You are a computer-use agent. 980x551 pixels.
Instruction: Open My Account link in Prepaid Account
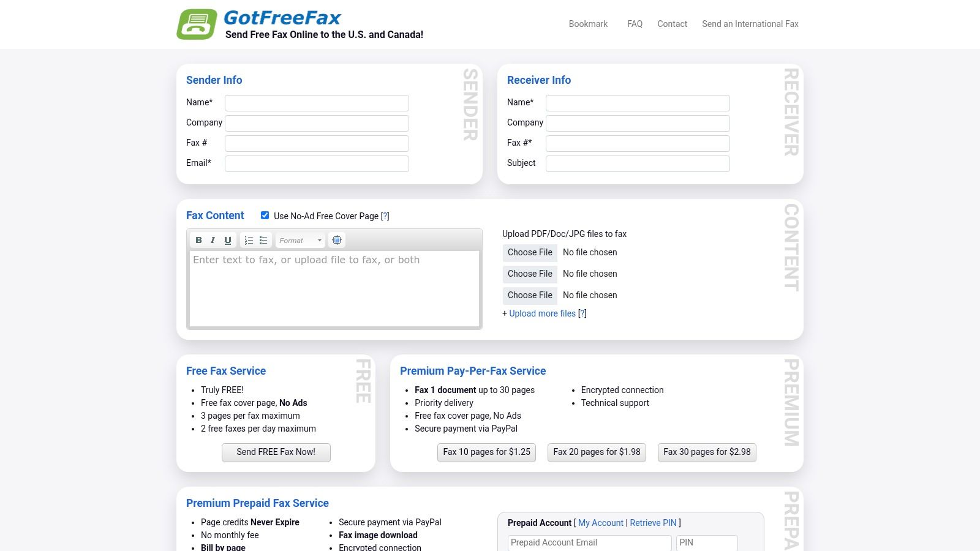(601, 523)
